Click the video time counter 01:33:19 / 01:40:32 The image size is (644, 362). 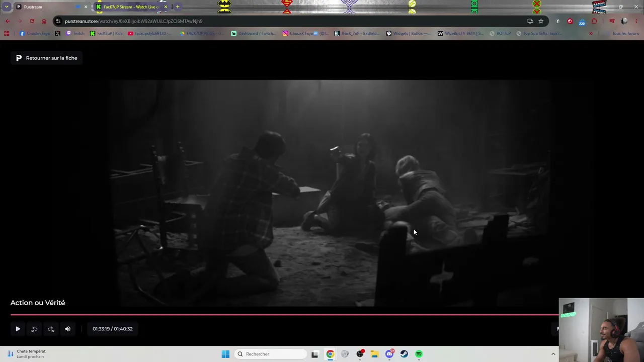point(113,329)
